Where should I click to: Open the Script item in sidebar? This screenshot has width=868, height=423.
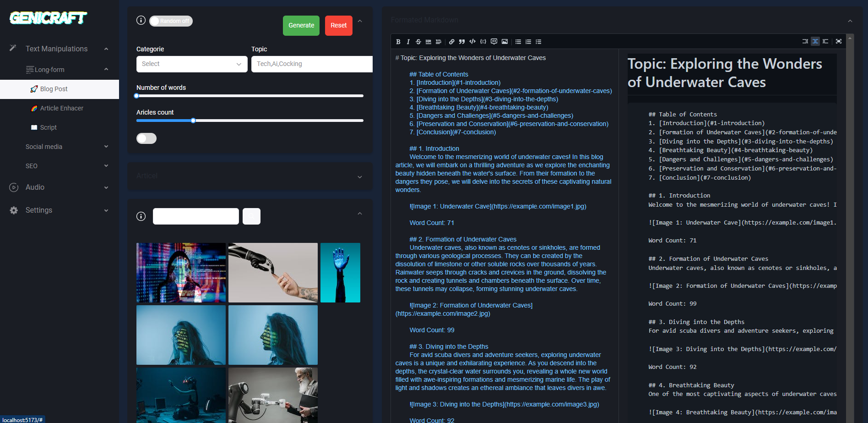pyautogui.click(x=48, y=127)
